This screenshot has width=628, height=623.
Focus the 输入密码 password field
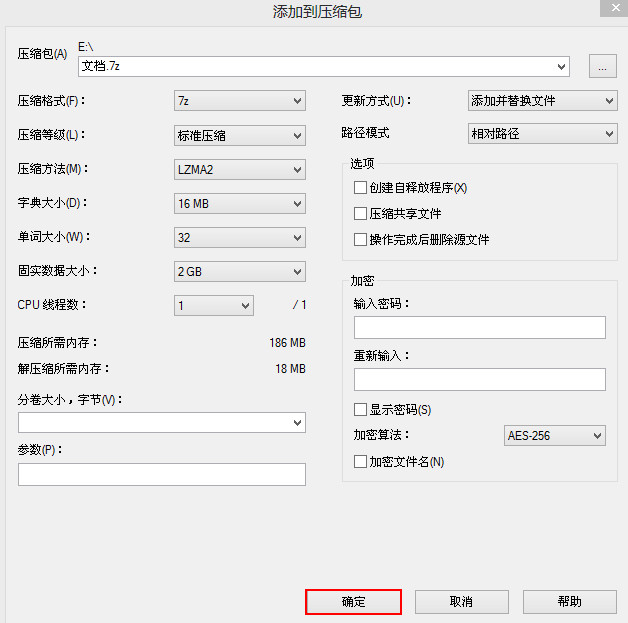(479, 328)
